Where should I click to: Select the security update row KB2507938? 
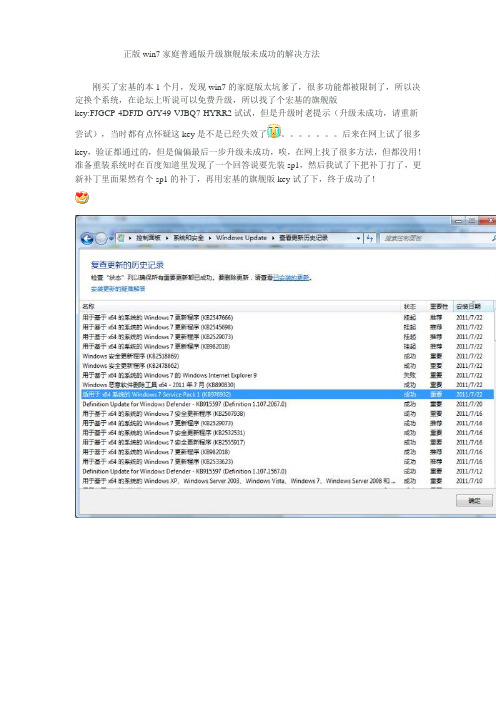[287, 414]
